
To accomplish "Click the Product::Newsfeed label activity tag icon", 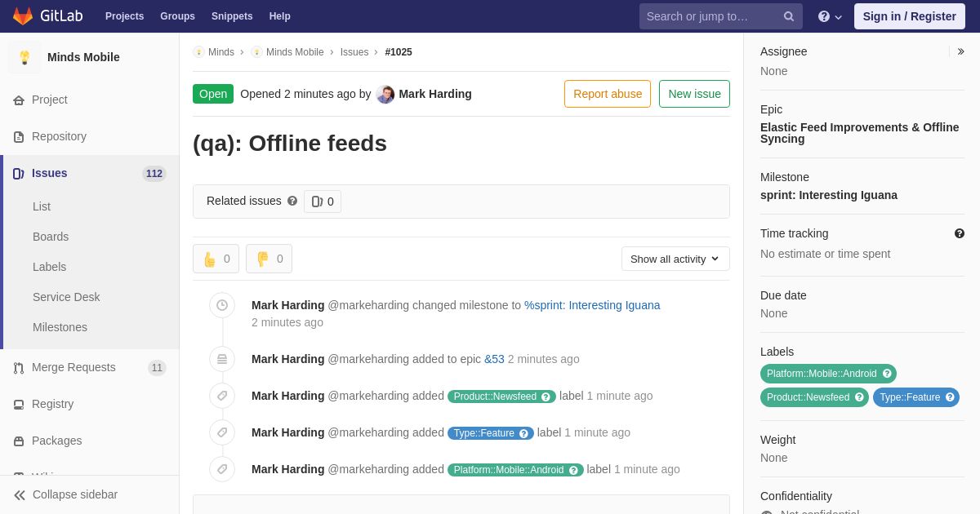I will (222, 396).
